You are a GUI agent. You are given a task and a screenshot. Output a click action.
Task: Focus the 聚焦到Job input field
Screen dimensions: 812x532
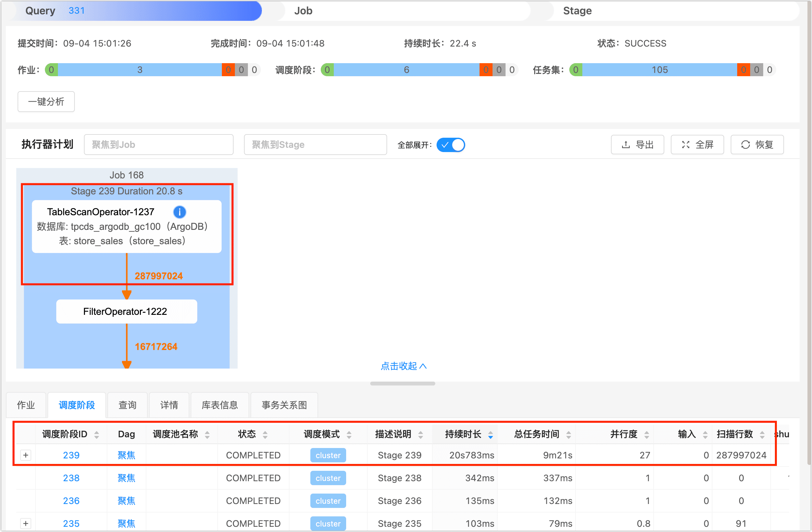pos(159,145)
